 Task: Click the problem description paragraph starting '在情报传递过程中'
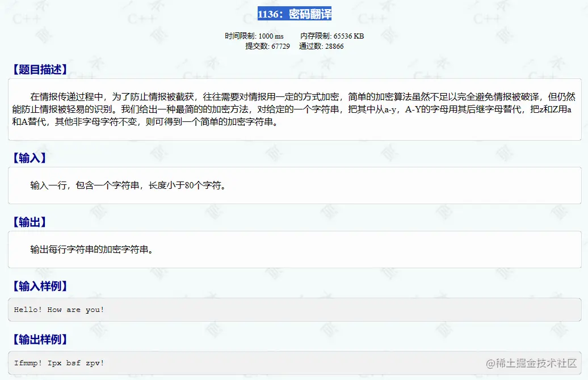(x=293, y=109)
